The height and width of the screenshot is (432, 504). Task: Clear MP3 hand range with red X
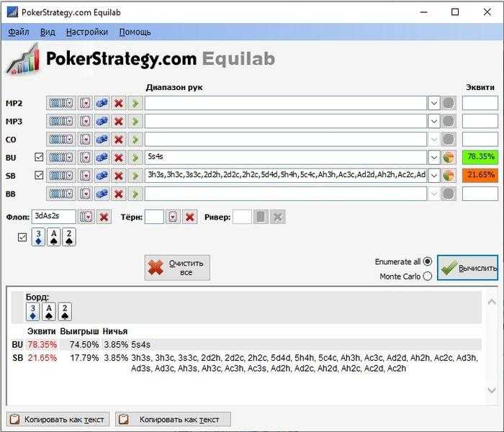(x=119, y=122)
